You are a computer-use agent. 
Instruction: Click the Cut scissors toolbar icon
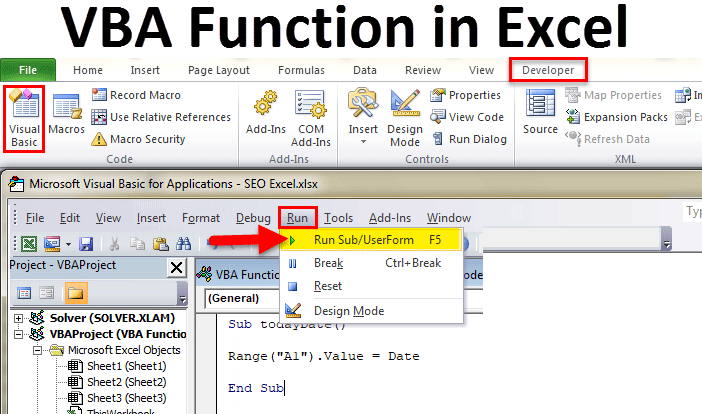coord(115,244)
